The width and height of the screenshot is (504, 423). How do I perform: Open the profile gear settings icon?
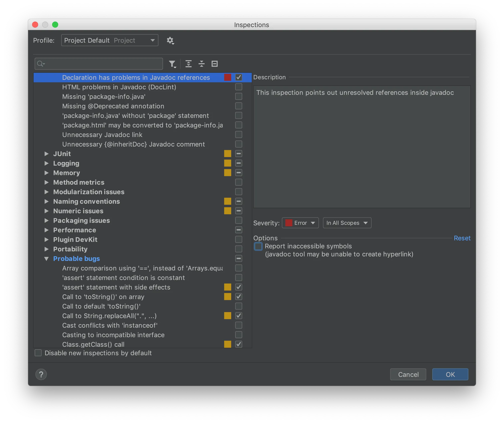pyautogui.click(x=170, y=40)
